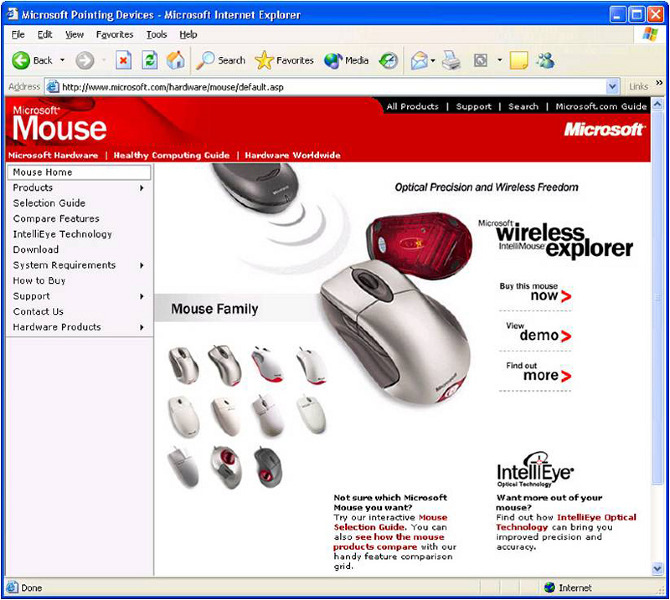Open Selection Guide in sidebar
The width and height of the screenshot is (670, 600).
pos(49,203)
